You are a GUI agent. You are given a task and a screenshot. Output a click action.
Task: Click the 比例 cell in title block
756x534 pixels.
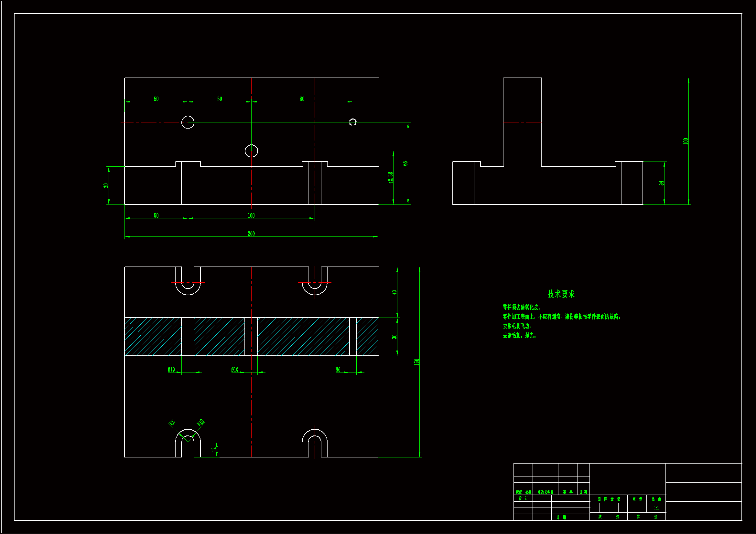click(x=656, y=499)
